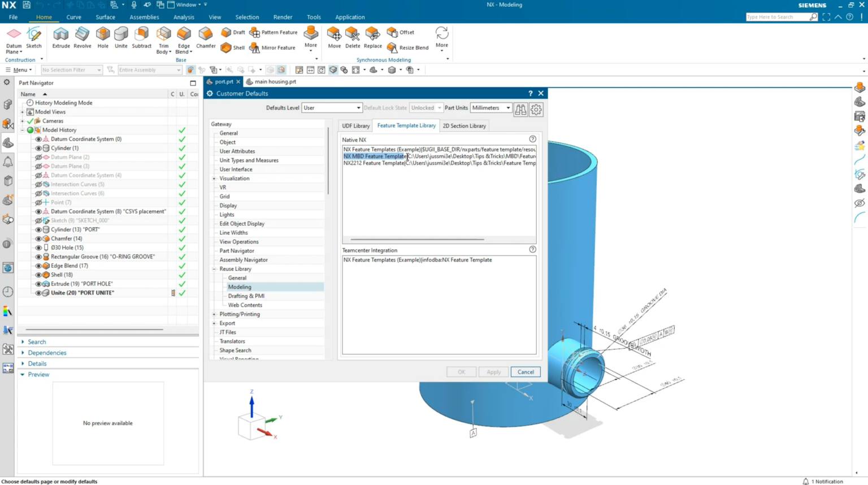Open the Resize Blend tool
The width and height of the screenshot is (868, 485).
click(x=413, y=48)
